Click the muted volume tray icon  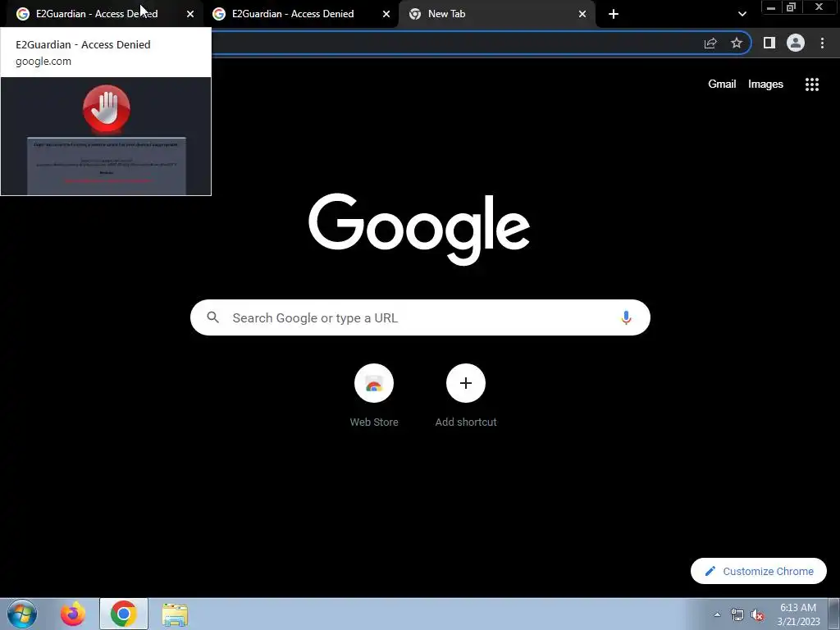(x=757, y=614)
